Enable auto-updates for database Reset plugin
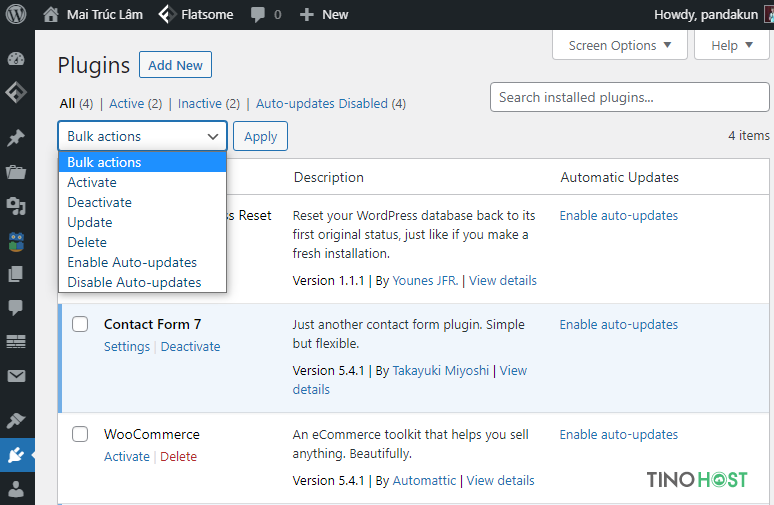The width and height of the screenshot is (774, 505). [619, 216]
